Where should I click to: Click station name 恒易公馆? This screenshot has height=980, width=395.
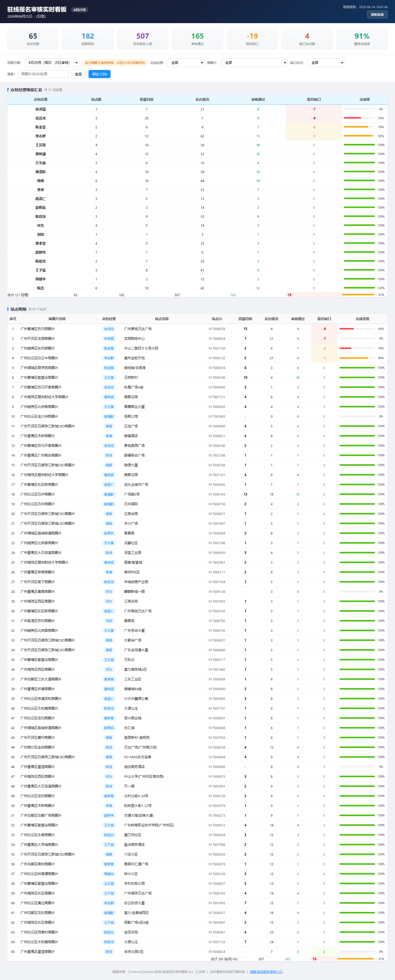click(x=131, y=417)
